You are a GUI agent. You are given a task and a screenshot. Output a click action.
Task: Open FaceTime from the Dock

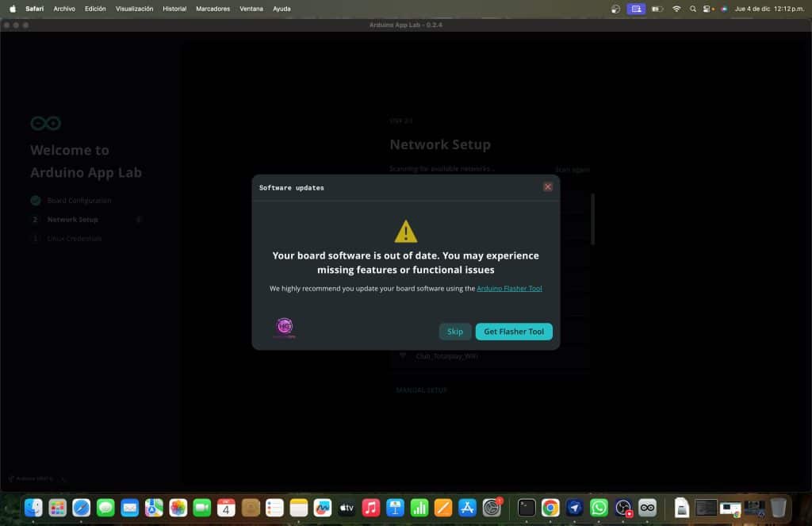pos(202,508)
